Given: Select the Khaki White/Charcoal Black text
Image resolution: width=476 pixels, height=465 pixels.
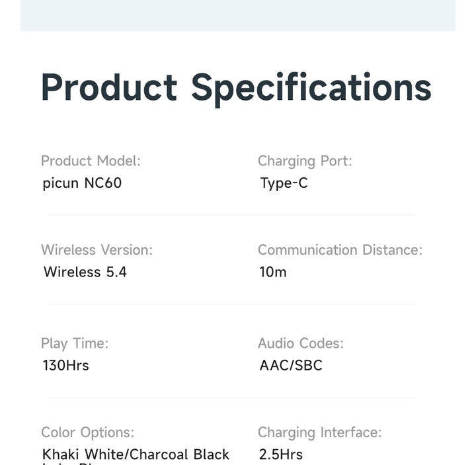Looking at the screenshot, I should click(136, 454).
